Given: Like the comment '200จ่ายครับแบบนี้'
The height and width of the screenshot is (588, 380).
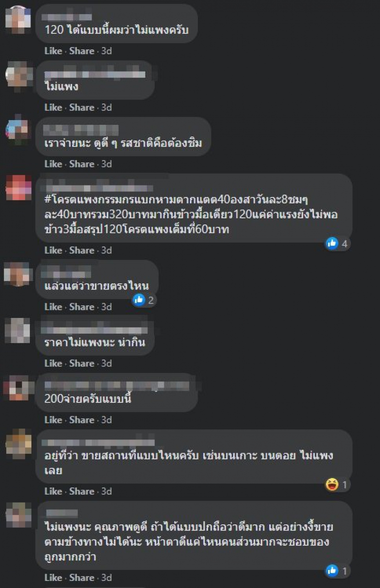Looking at the screenshot, I should (x=53, y=420).
